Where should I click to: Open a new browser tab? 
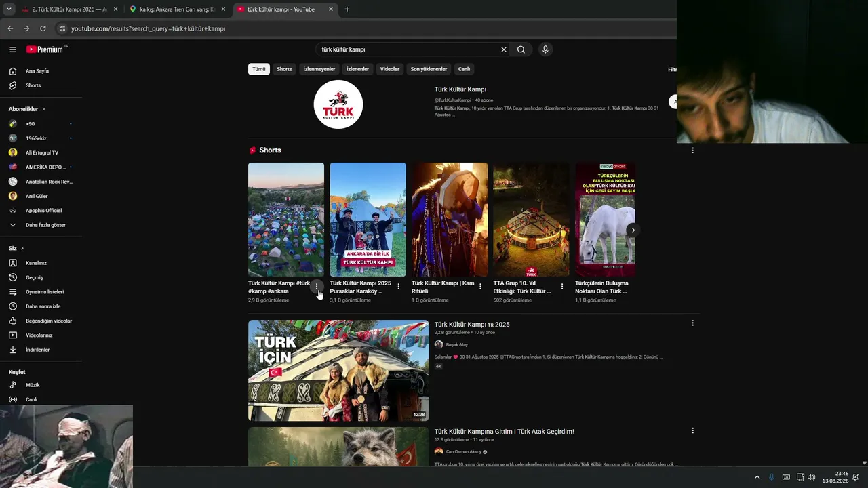pos(347,9)
